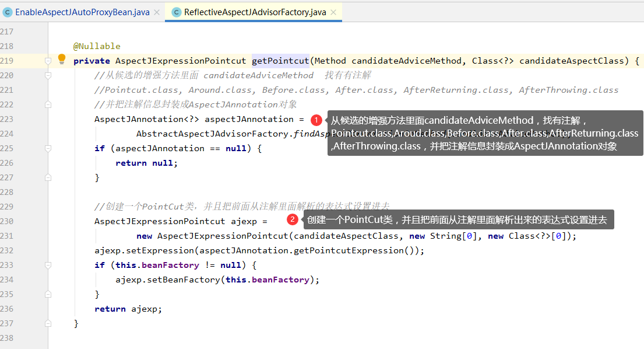Close the ReflectiveAspectJAdvisorFactory.java tab

333,12
